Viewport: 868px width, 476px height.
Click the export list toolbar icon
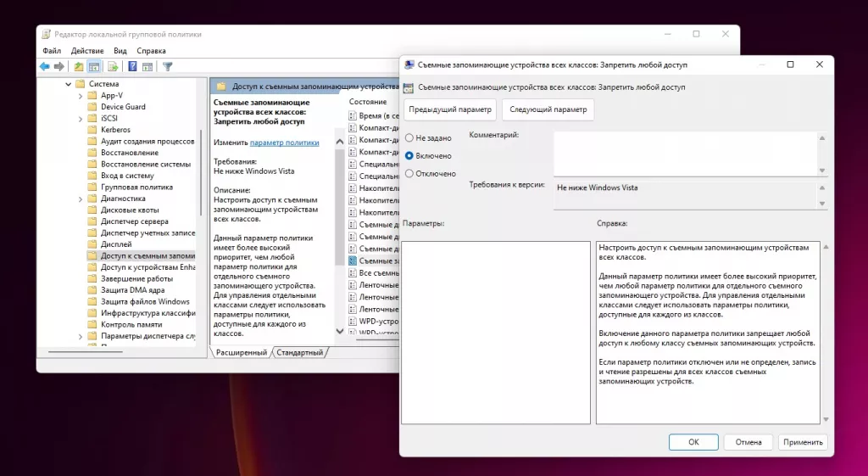click(113, 66)
